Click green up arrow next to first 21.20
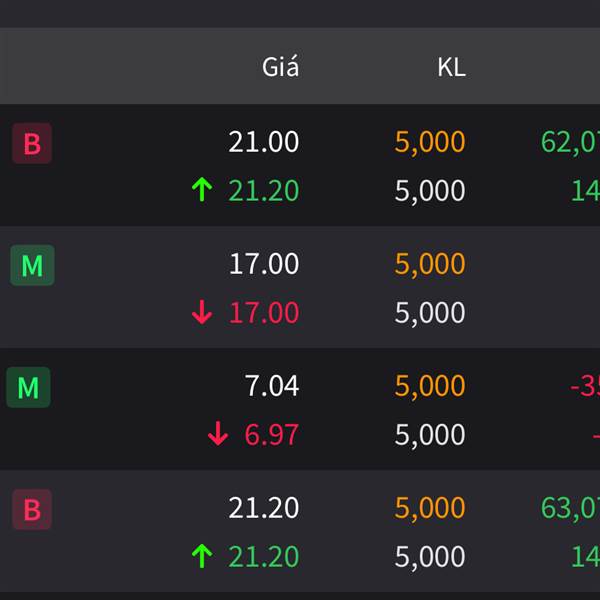The image size is (600, 600). pos(202,190)
